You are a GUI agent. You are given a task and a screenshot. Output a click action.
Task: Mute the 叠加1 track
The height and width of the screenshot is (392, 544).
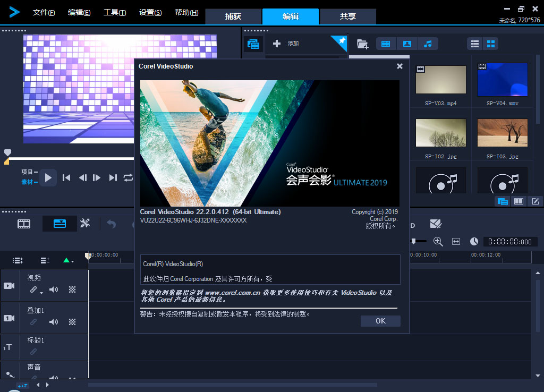(54, 322)
